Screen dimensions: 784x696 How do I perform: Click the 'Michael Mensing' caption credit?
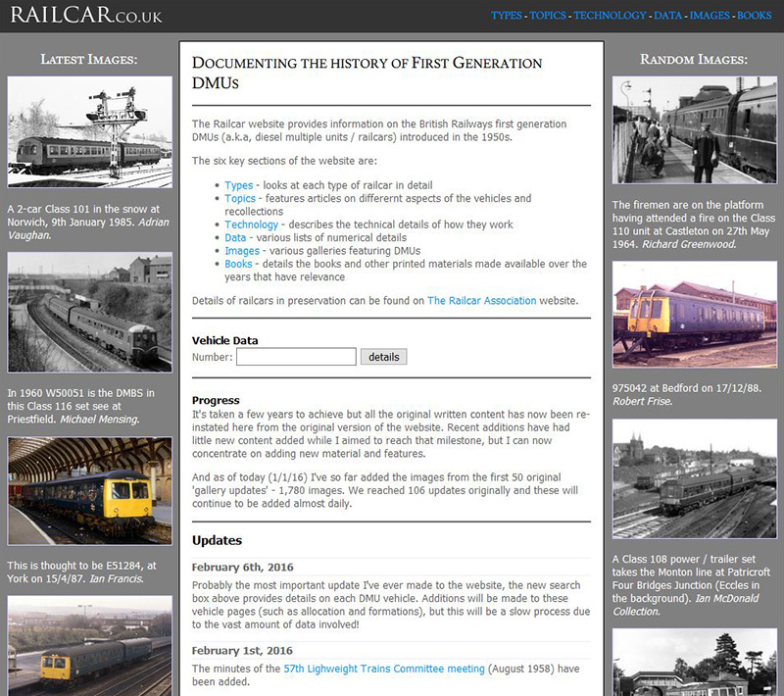click(100, 420)
